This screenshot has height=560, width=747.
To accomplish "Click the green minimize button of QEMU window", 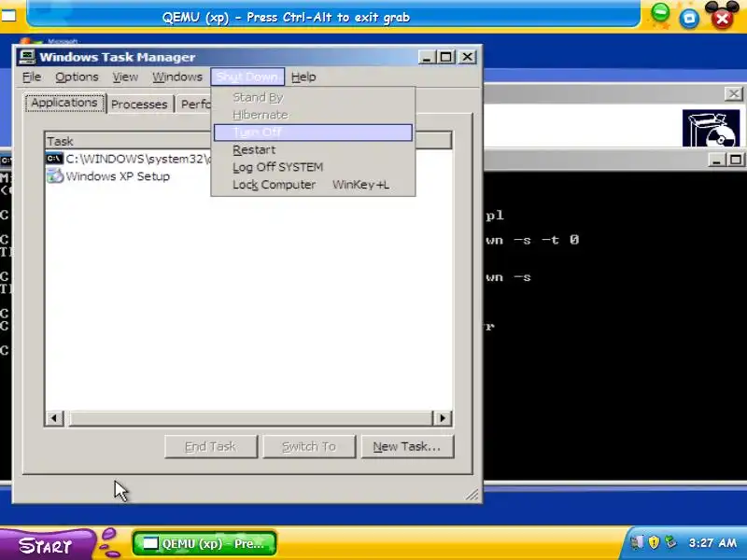I will coord(660,12).
